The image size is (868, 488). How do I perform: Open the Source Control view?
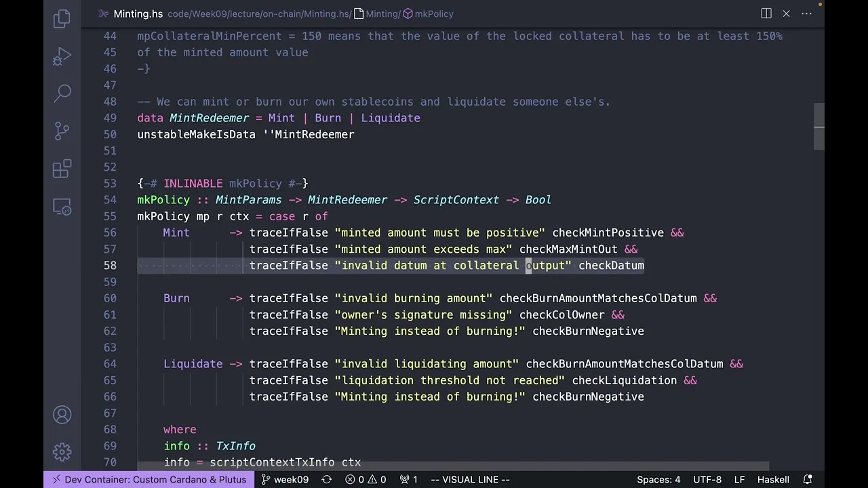62,130
